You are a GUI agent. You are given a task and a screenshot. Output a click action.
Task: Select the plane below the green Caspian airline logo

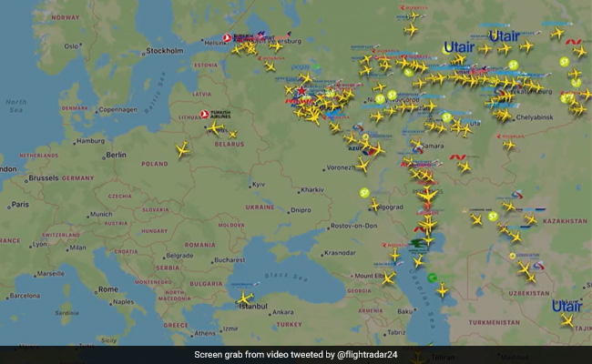coord(442,290)
